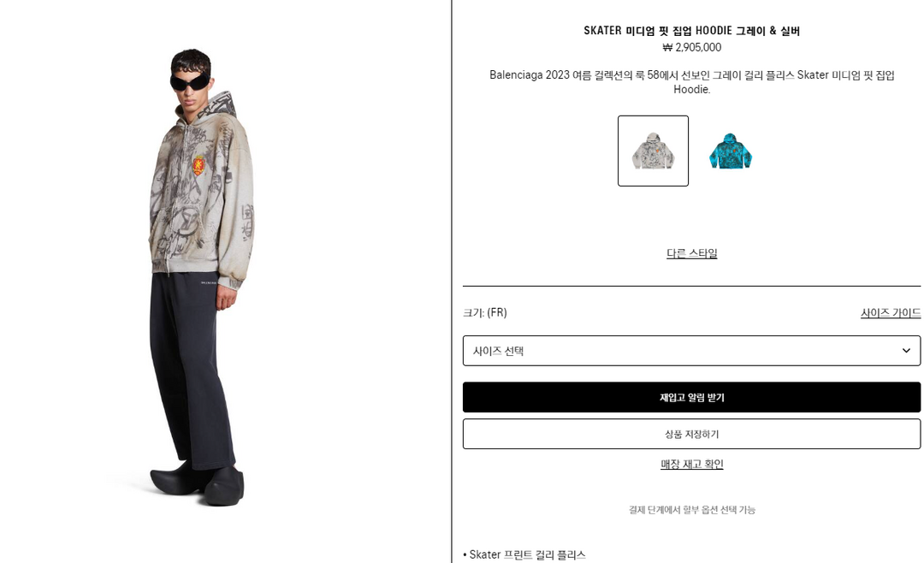Image resolution: width=924 pixels, height=563 pixels.
Task: Check store stock via 매장 재고 확인
Action: pyautogui.click(x=692, y=465)
